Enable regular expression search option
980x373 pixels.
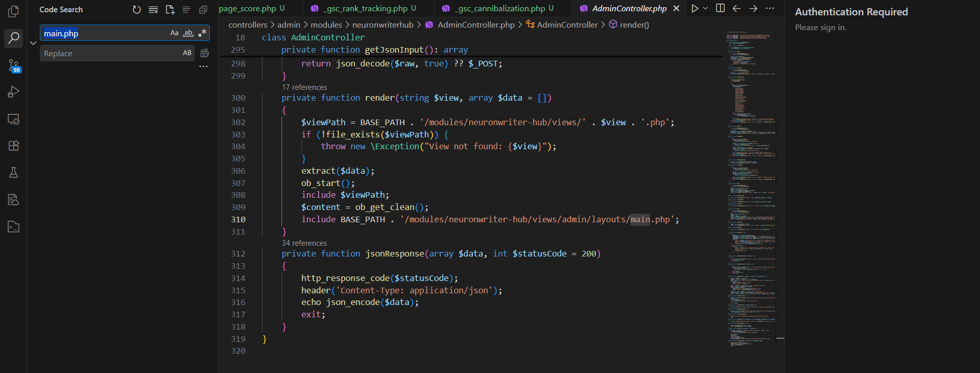[x=203, y=33]
